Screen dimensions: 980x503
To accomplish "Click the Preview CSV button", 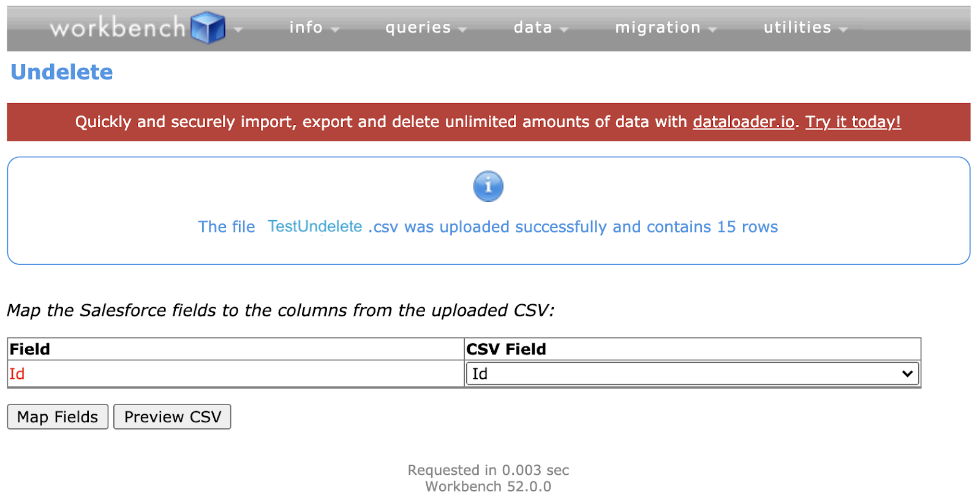I will pyautogui.click(x=172, y=417).
